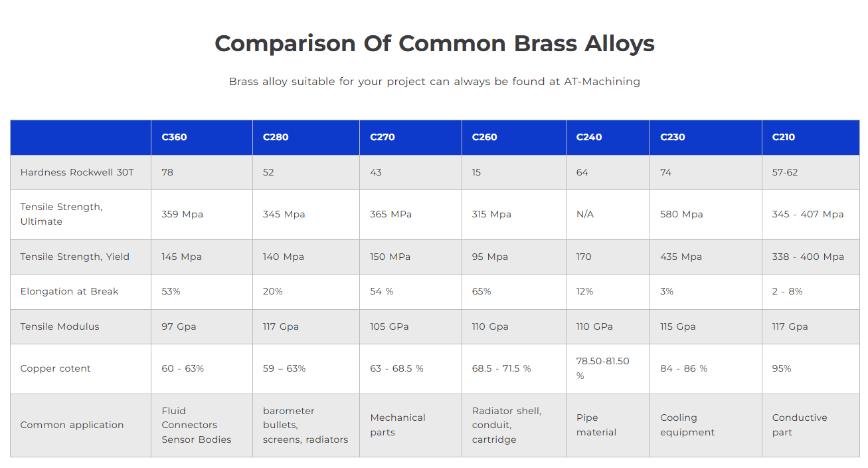Click the Hardness Rockwell 30T row label
The width and height of the screenshot is (868, 468).
[x=77, y=172]
